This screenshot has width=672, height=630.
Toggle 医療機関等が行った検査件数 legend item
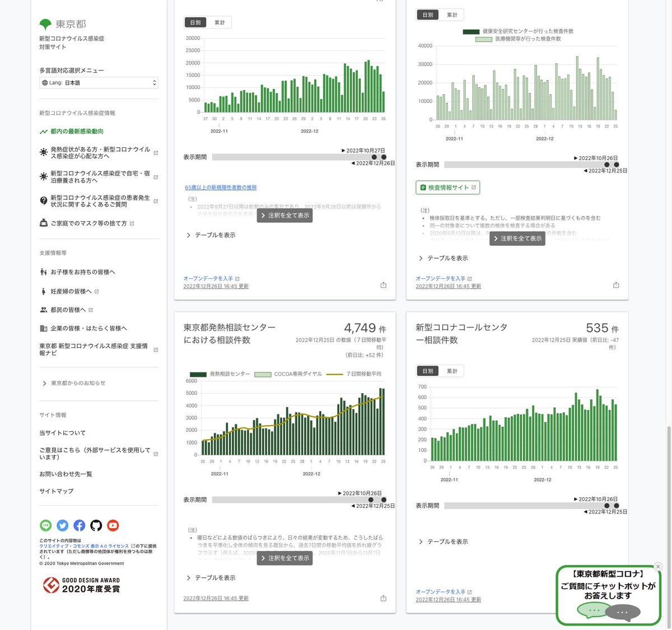518,39
